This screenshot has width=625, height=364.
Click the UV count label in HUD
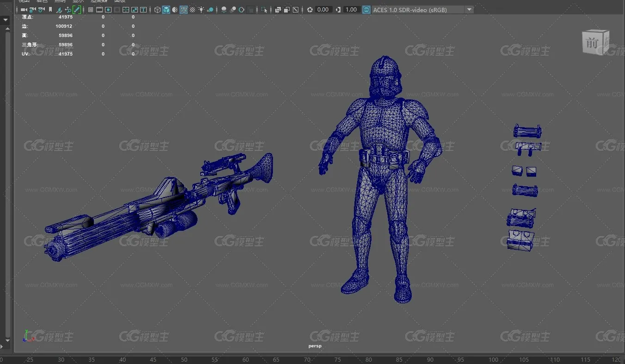pos(25,54)
